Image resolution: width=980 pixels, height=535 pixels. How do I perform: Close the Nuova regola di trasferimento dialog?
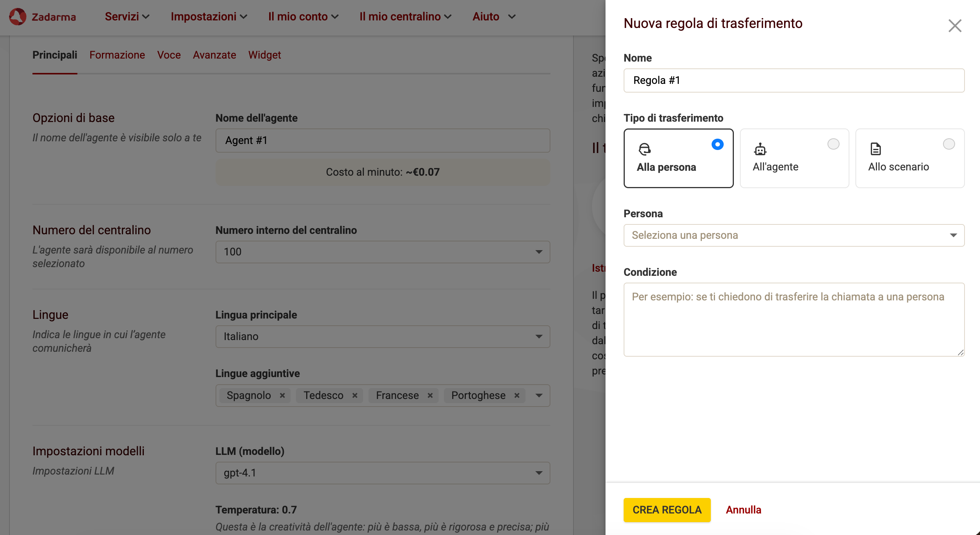[954, 26]
